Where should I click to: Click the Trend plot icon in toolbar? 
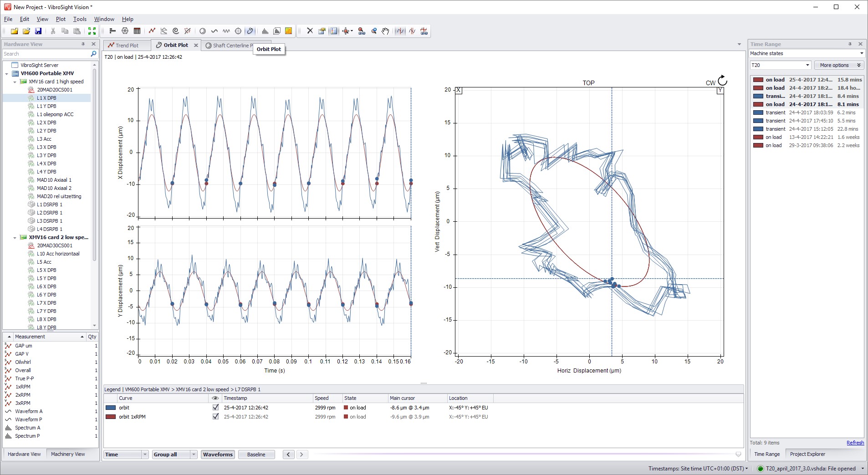tap(152, 31)
